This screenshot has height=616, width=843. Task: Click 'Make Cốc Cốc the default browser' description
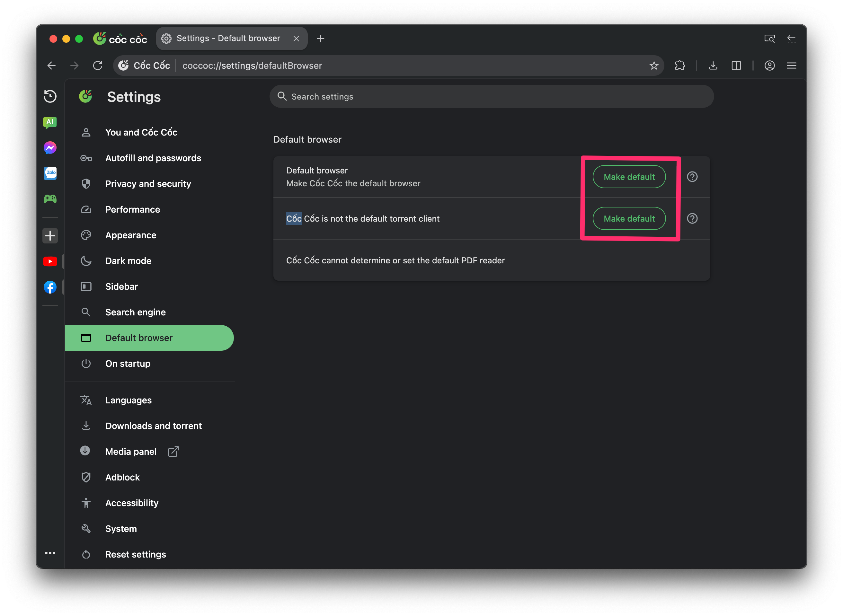coord(353,183)
